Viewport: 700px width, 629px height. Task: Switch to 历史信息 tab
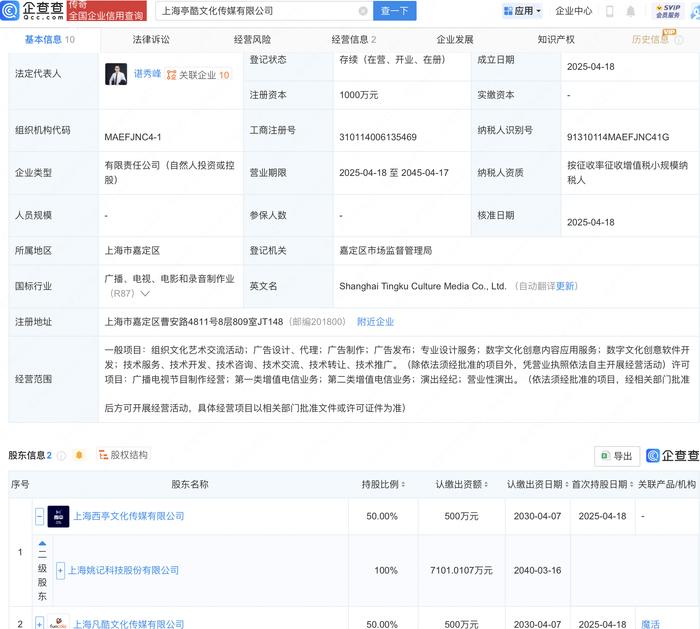[x=650, y=40]
